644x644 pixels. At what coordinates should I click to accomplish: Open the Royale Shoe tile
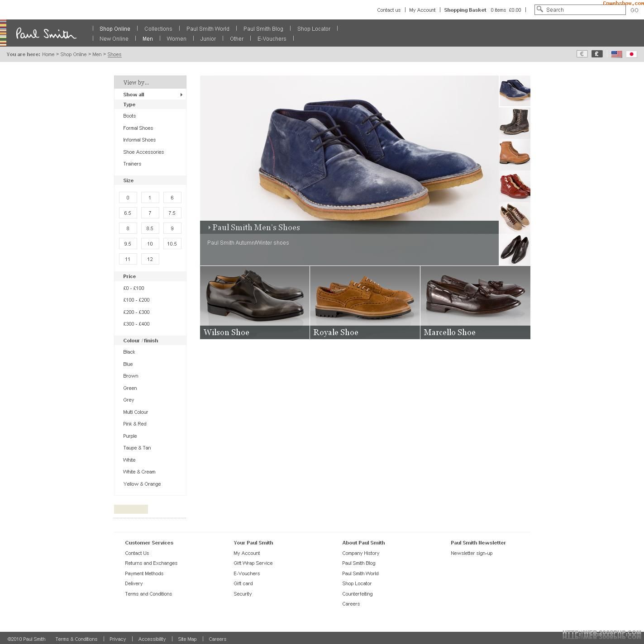coord(365,303)
